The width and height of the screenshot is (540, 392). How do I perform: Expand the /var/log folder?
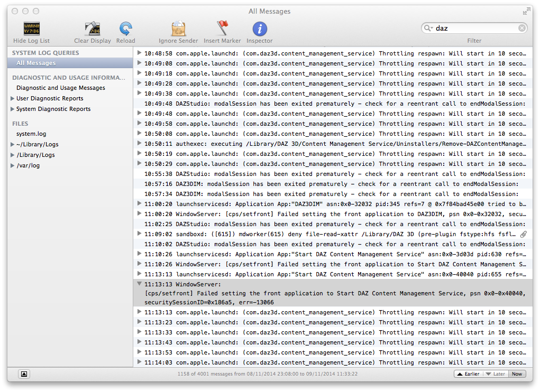pyautogui.click(x=12, y=166)
